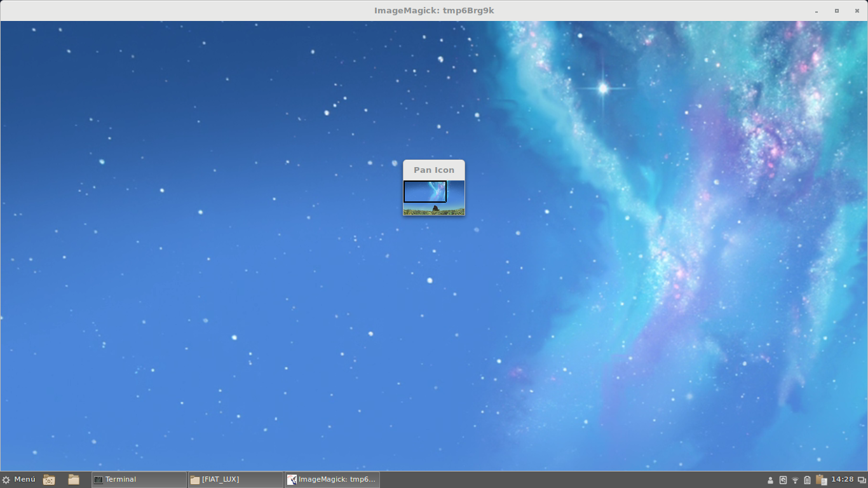This screenshot has width=868, height=488.
Task: Open the clipboard manager tray icon
Action: (x=821, y=480)
